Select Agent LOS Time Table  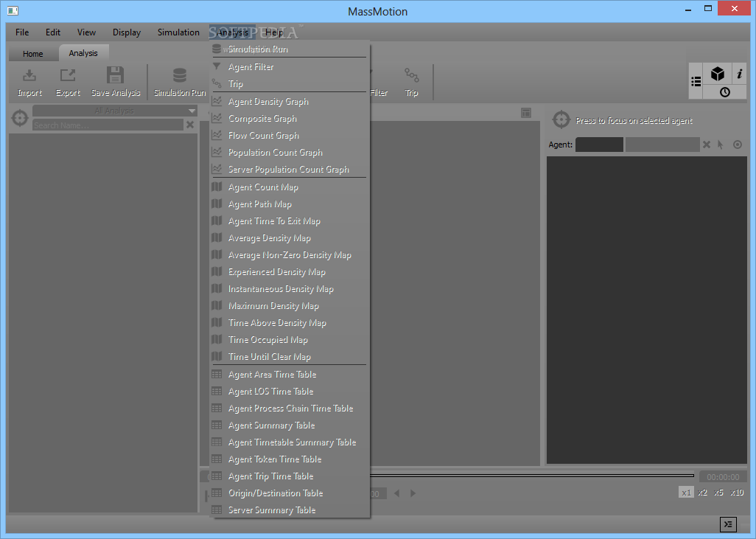(x=290, y=392)
